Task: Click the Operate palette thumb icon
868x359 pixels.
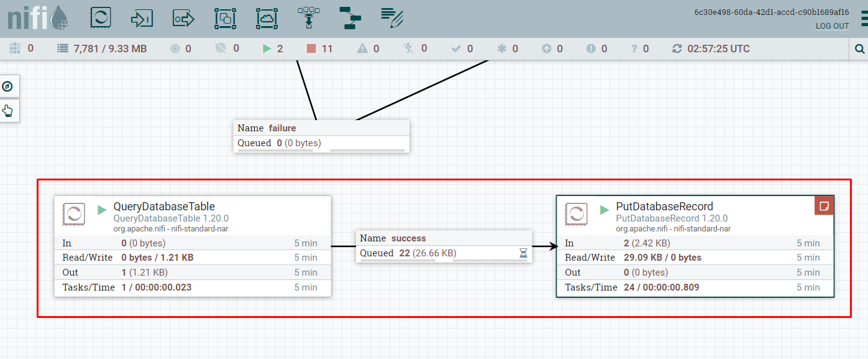Action: 9,110
